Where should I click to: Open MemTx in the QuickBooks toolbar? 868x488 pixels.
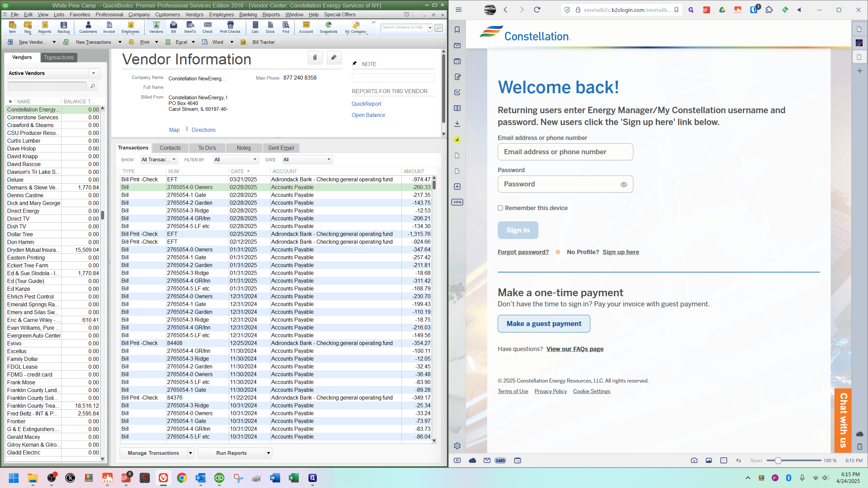pos(190,27)
